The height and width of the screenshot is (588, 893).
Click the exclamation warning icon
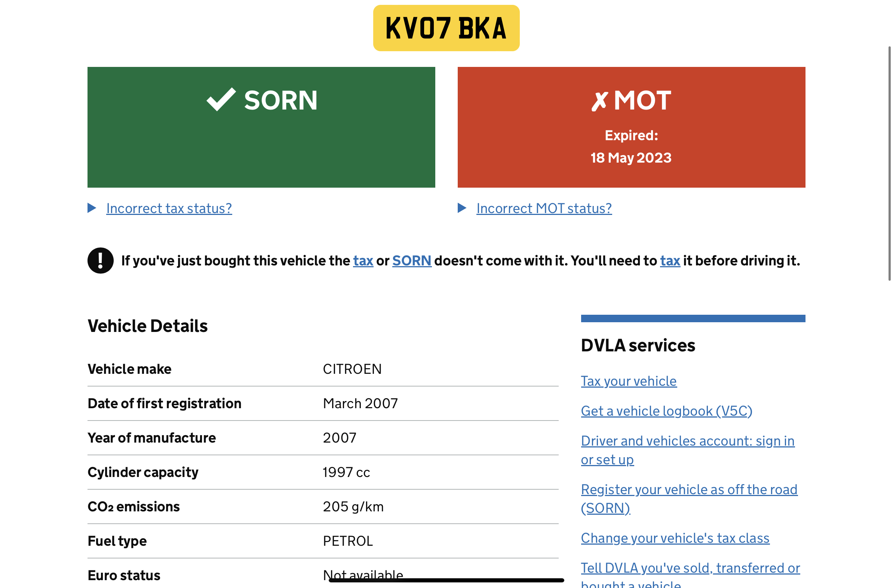click(101, 261)
